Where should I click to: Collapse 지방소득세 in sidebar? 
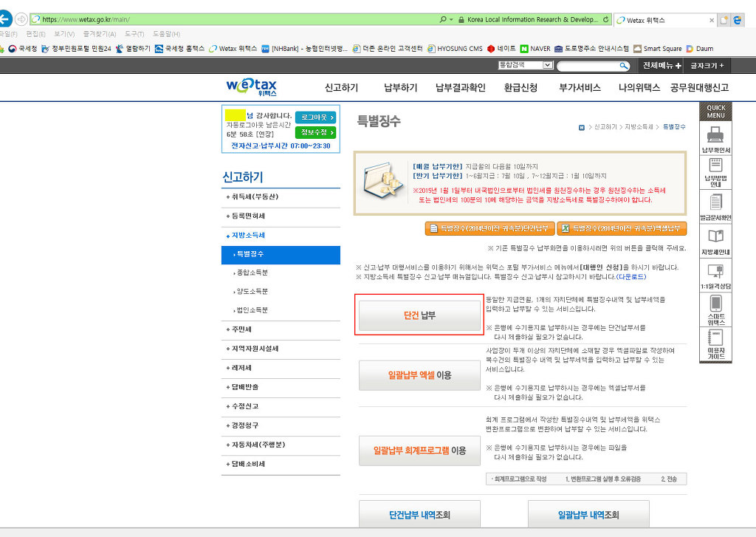[x=245, y=236]
